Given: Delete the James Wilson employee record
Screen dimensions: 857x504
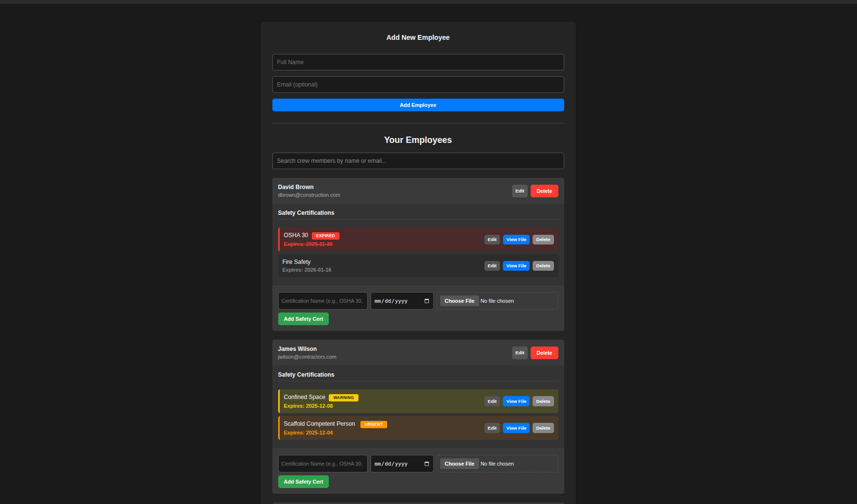Looking at the screenshot, I should (x=544, y=353).
